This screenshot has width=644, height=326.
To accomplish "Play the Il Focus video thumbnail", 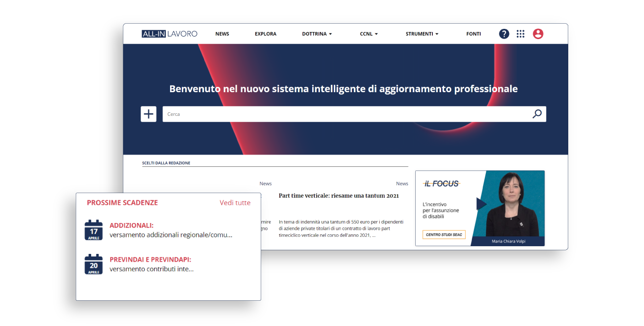I will pos(480,204).
